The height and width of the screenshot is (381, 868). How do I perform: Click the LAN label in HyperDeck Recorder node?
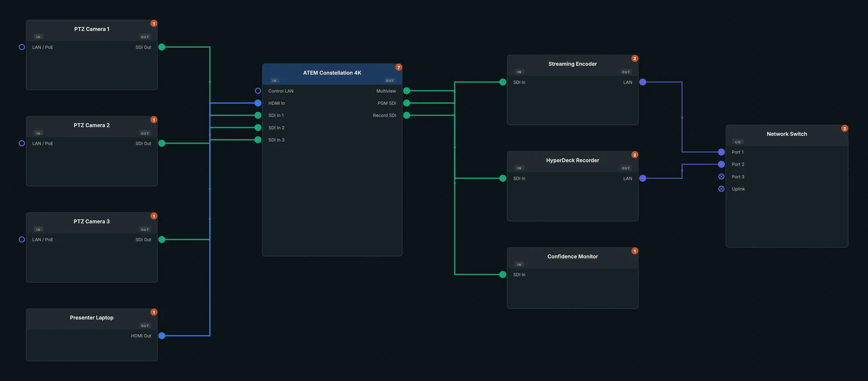pos(628,179)
